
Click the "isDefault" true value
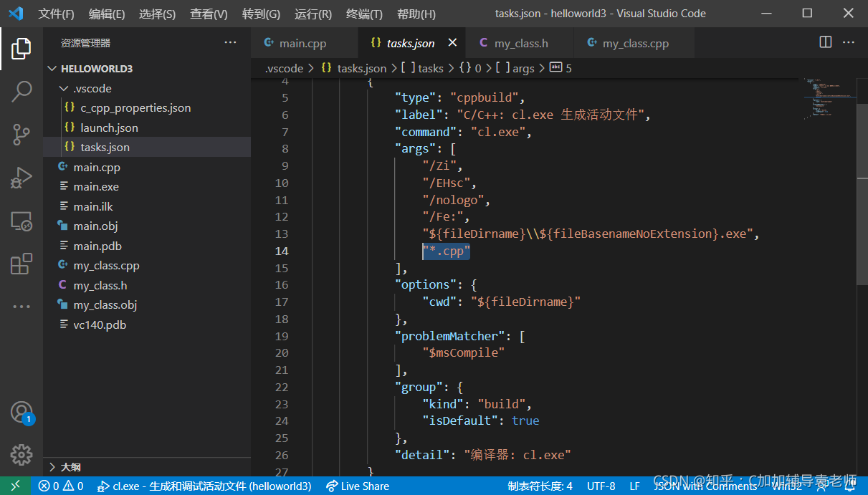click(525, 420)
